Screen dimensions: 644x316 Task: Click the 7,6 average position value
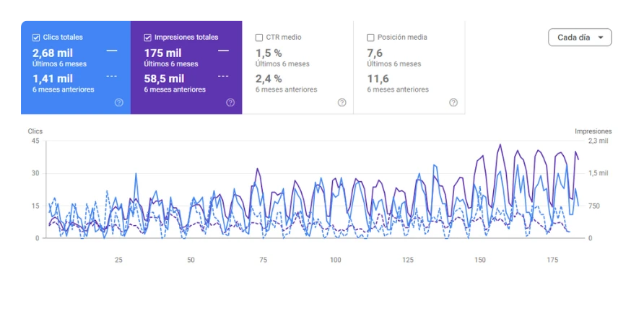point(375,53)
